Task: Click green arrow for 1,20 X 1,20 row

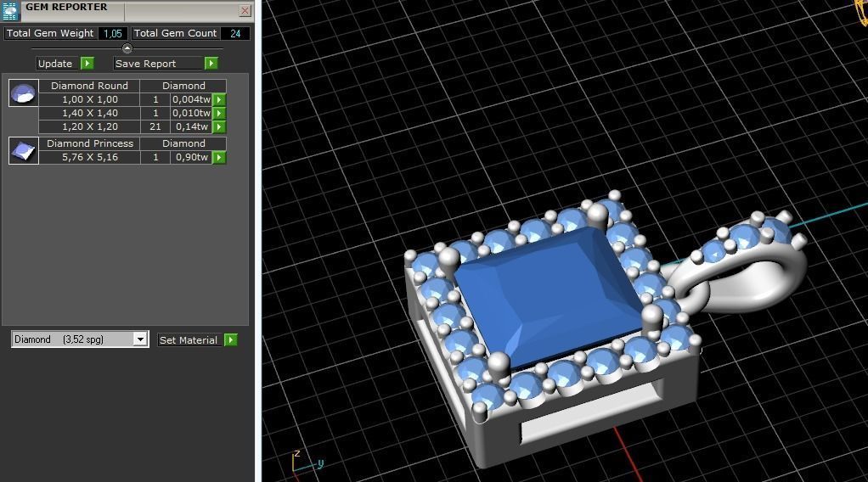Action: tap(219, 126)
